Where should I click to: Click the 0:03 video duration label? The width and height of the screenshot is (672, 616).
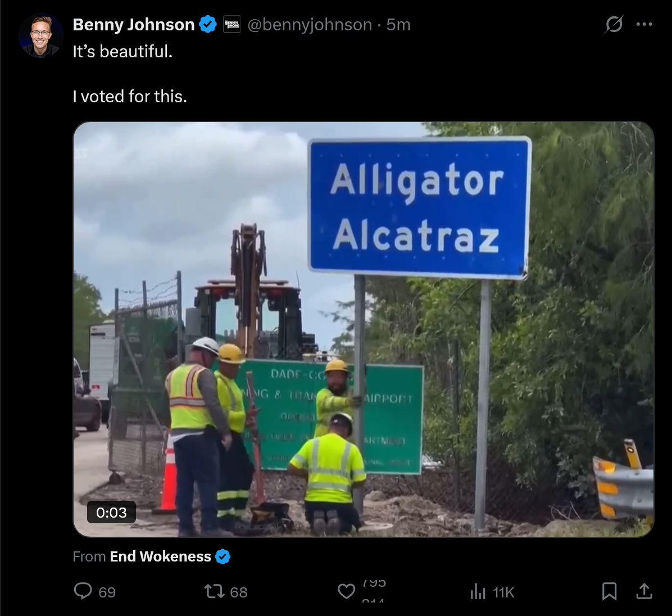coord(111,512)
